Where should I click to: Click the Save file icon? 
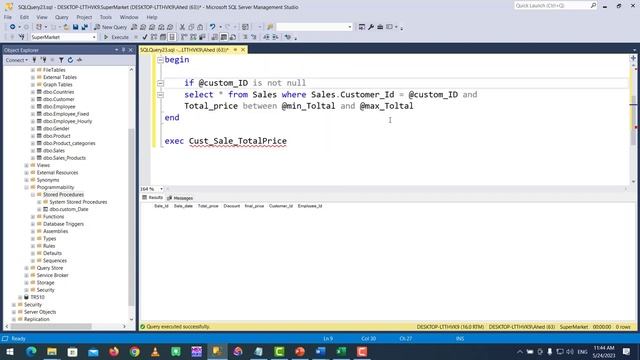tap(76, 27)
